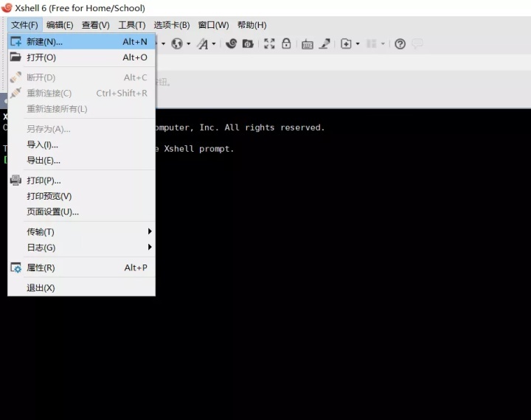Open the help question mark icon
Screen dimensions: 531x420
pyautogui.click(x=400, y=43)
